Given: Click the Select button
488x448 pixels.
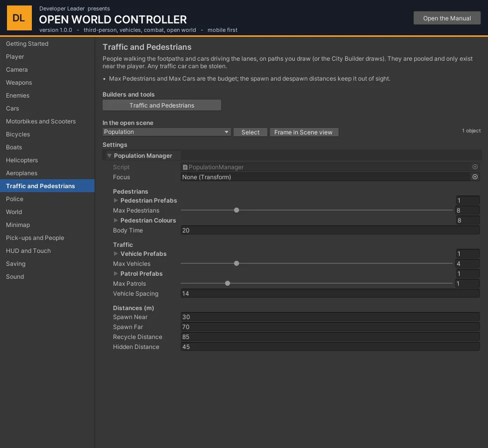Looking at the screenshot, I should click(x=250, y=132).
